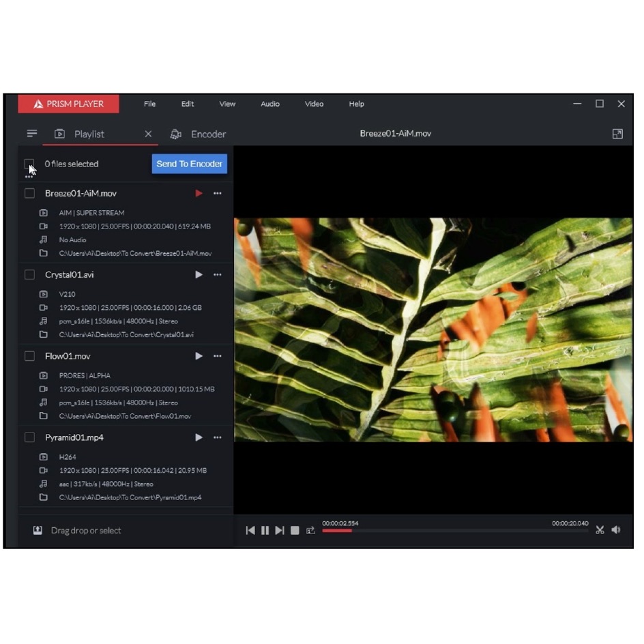Click the pop-out player icon beside Breeze01-AiM.mov title
This screenshot has width=644, height=644.
point(617,134)
